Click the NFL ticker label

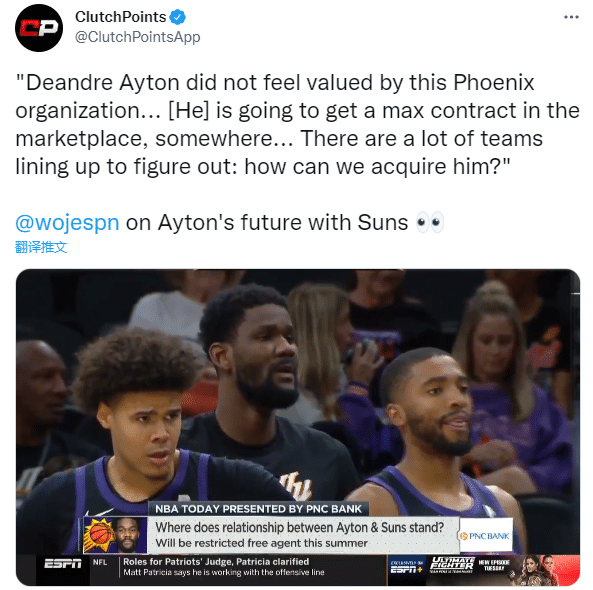point(100,562)
